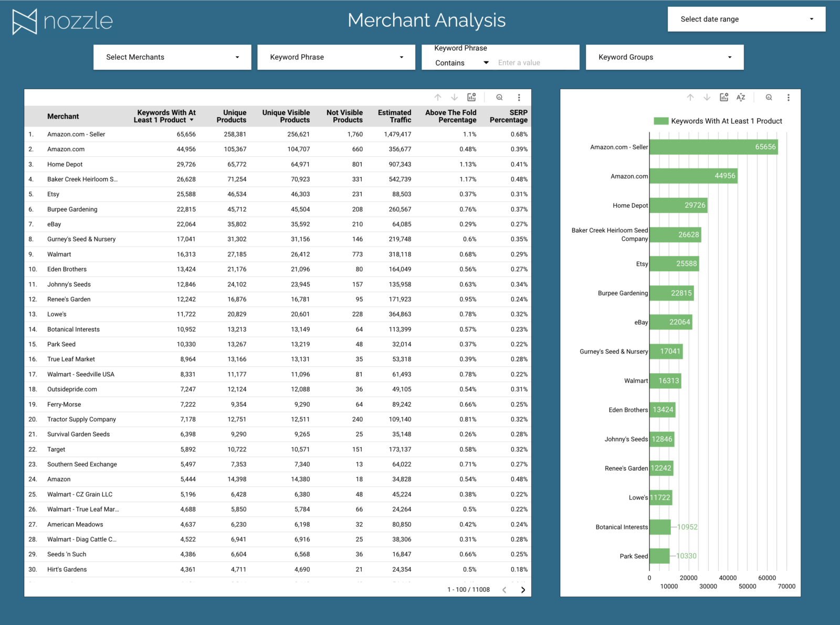Open chart settings icon above the merchant table

[471, 97]
